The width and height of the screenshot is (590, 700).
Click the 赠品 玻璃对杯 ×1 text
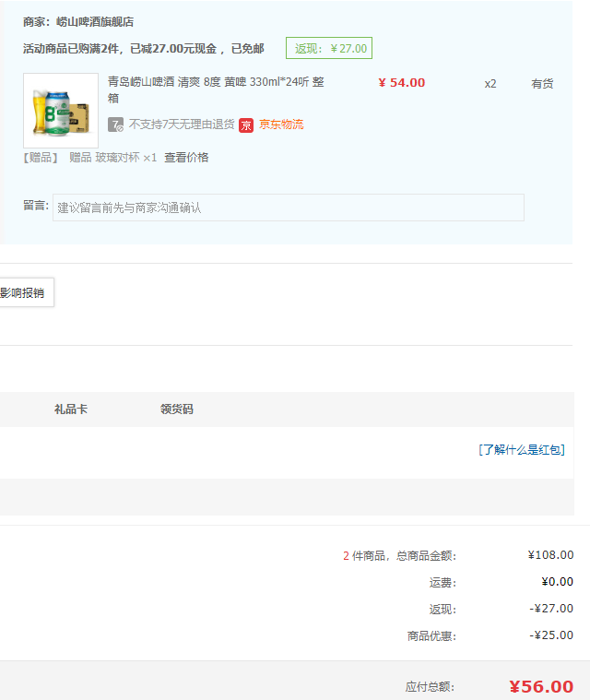coord(112,158)
